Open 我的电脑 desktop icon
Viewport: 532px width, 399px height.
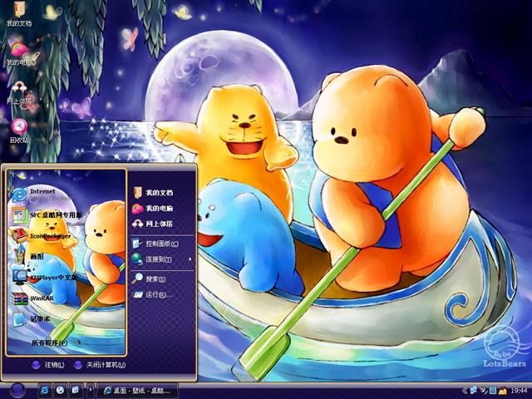[18, 53]
